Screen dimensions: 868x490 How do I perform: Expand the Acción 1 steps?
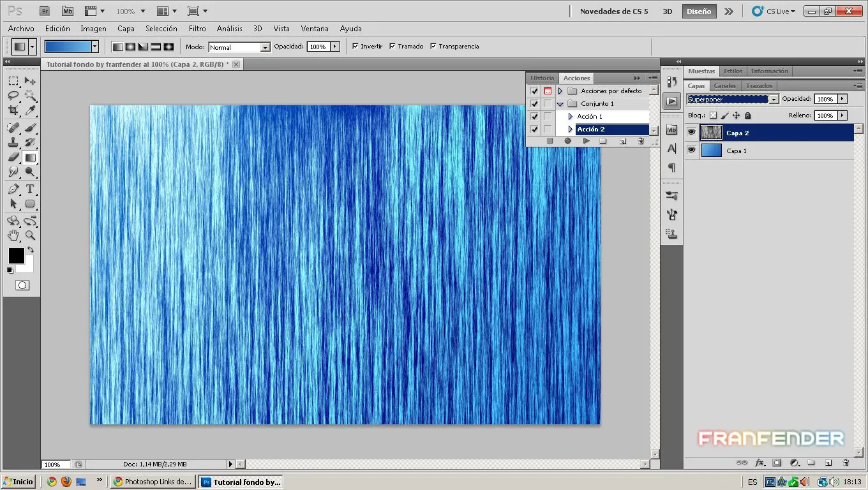(571, 116)
